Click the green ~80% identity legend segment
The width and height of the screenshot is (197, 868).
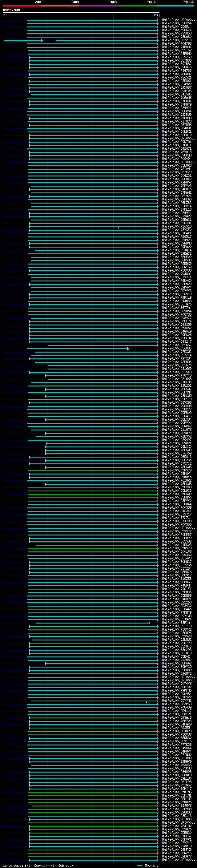point(137,6)
